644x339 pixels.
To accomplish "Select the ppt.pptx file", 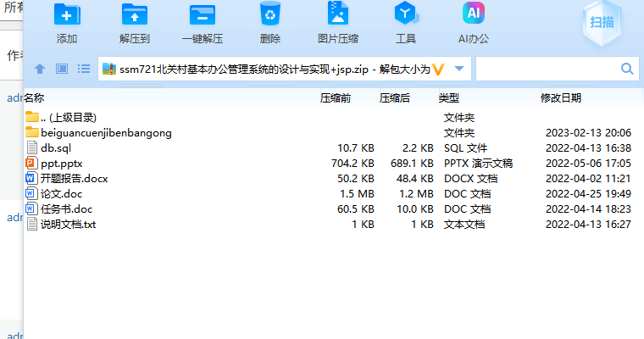I will (x=61, y=163).
